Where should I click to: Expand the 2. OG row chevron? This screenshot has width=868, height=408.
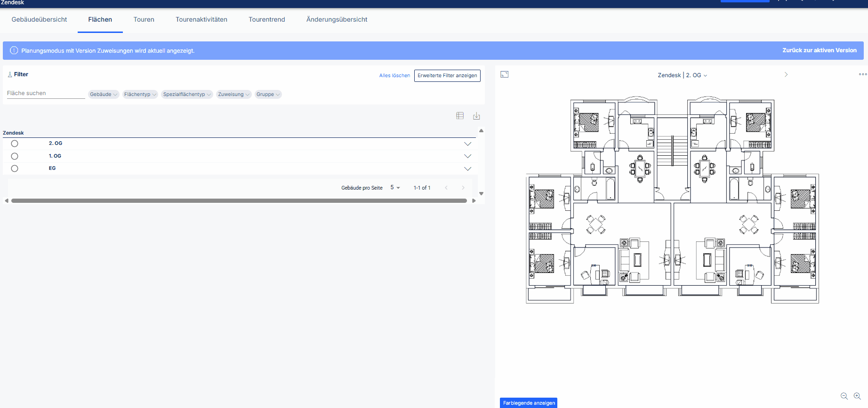(467, 144)
